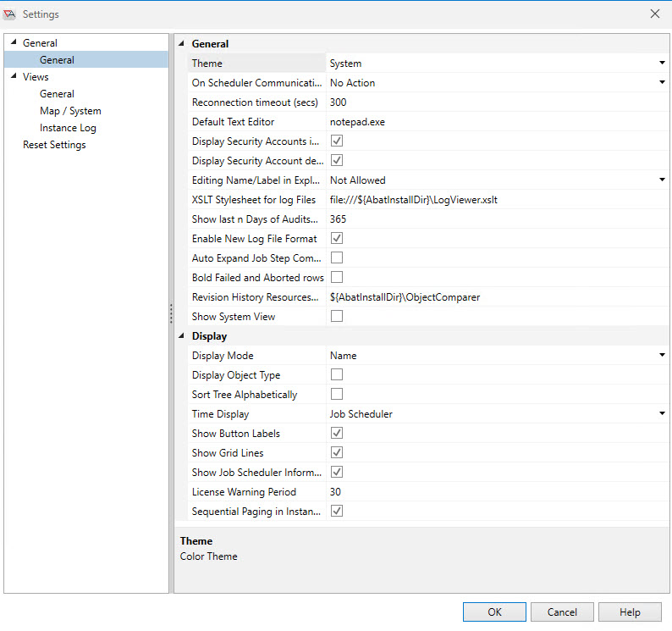The width and height of the screenshot is (672, 631).
Task: Open the Display Mode dropdown
Action: (662, 356)
